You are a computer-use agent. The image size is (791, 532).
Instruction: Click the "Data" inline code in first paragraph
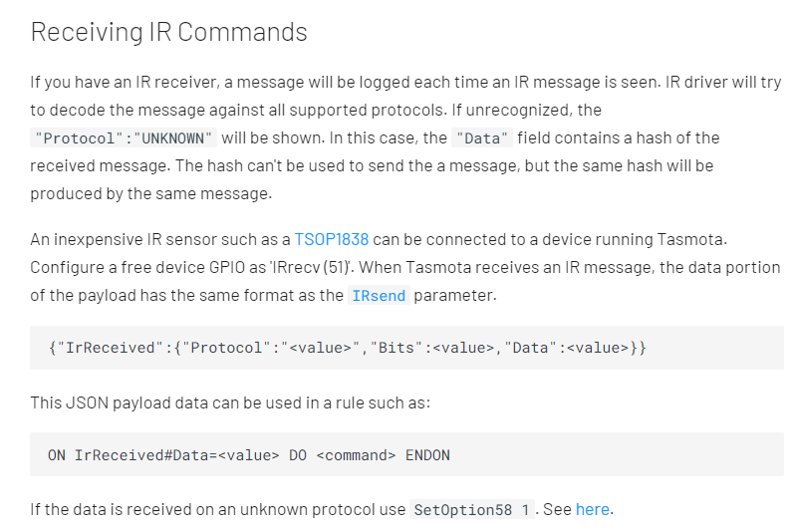coord(482,138)
